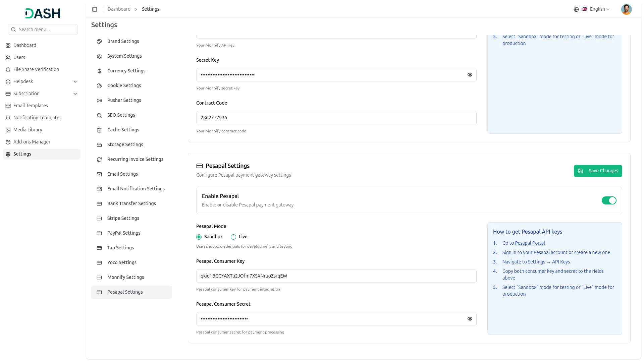The width and height of the screenshot is (644, 362).
Task: Click the Pesapal Consumer Key field
Action: (x=336, y=276)
